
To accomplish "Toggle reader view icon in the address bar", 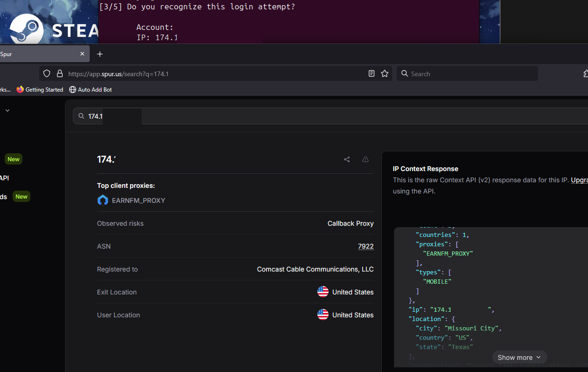I will [x=372, y=74].
